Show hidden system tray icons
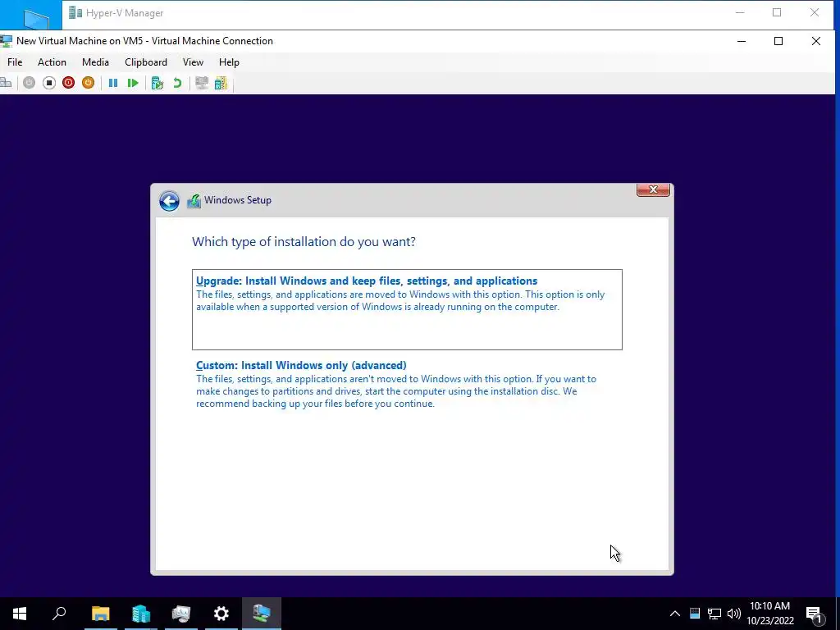 pyautogui.click(x=675, y=614)
